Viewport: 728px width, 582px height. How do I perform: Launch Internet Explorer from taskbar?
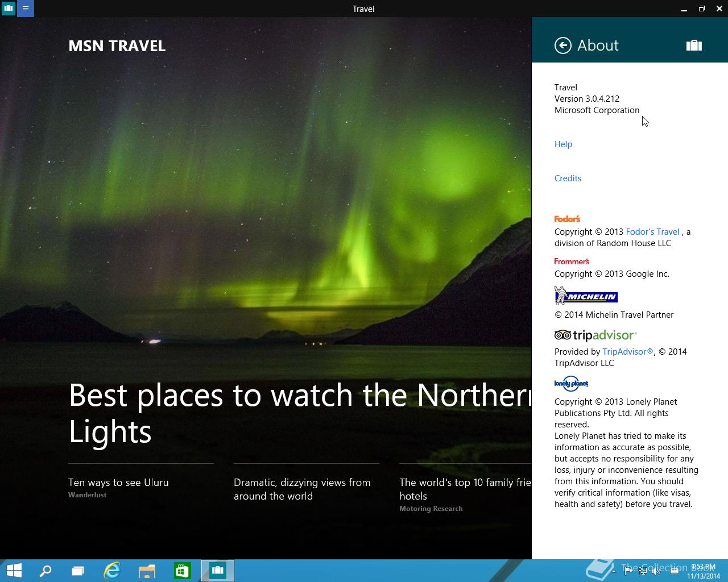coord(112,571)
